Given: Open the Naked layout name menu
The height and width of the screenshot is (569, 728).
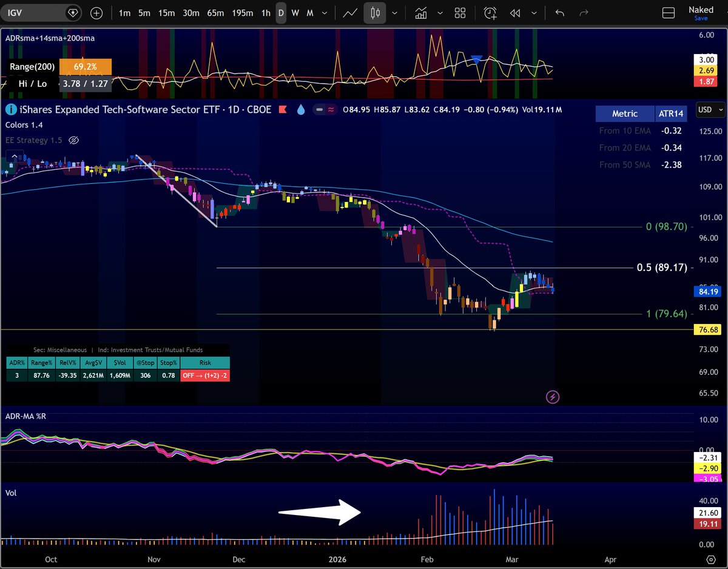Looking at the screenshot, I should click(701, 10).
